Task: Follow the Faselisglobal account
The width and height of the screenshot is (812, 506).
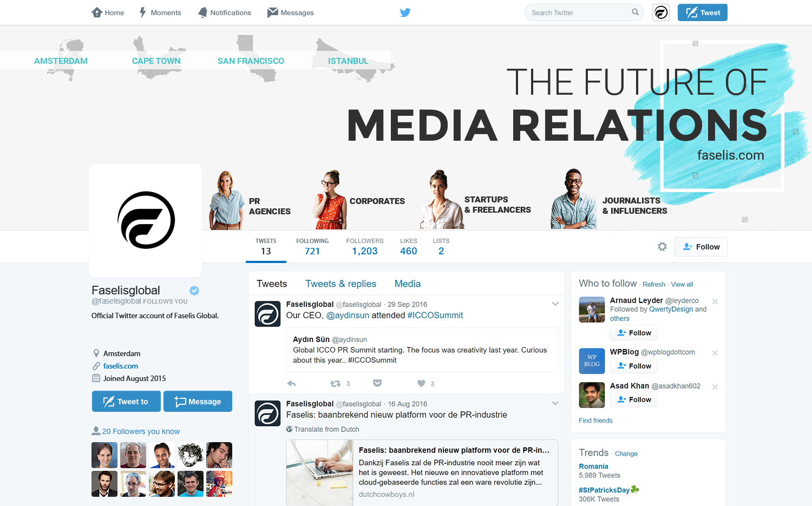Action: coord(700,247)
